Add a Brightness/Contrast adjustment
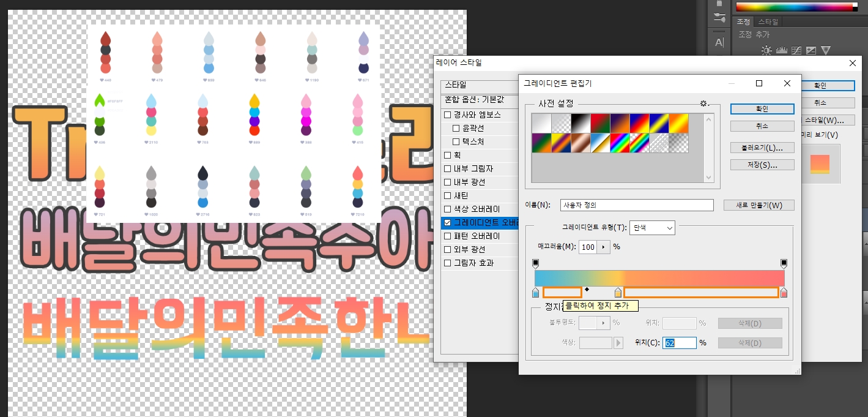Image resolution: width=868 pixels, height=417 pixels. (766, 50)
